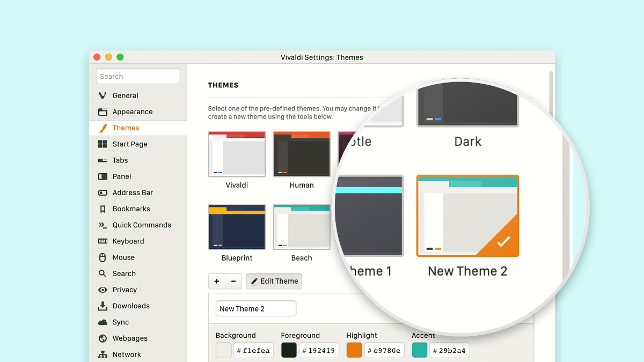Viewport: 644px width, 362px height.
Task: Select the magnified New Theme 2 thumbnail
Action: click(x=467, y=216)
